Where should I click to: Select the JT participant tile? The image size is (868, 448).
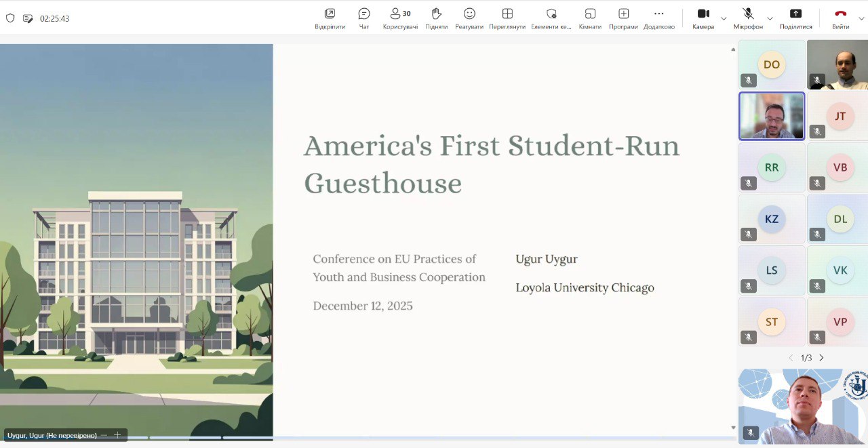click(840, 116)
